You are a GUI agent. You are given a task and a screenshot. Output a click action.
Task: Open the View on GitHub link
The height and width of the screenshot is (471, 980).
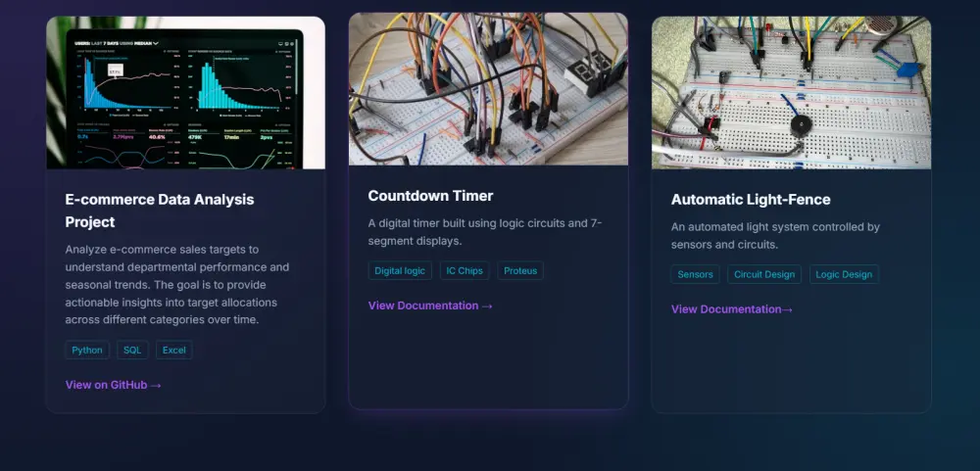[113, 385]
